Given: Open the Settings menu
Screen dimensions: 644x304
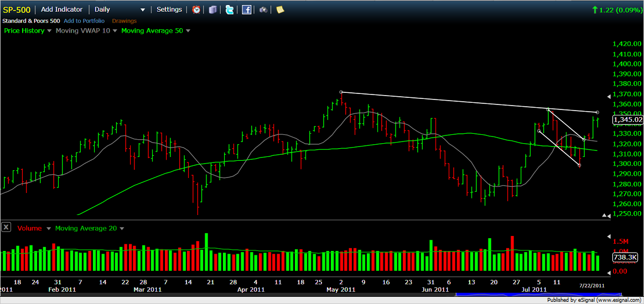Looking at the screenshot, I should [169, 9].
